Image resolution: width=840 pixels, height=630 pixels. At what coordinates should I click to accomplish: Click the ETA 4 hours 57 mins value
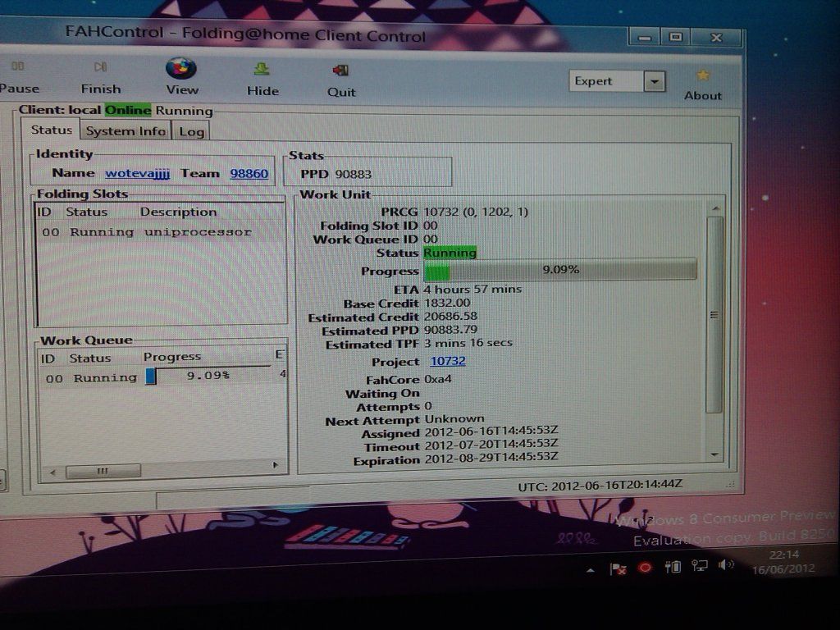point(472,290)
